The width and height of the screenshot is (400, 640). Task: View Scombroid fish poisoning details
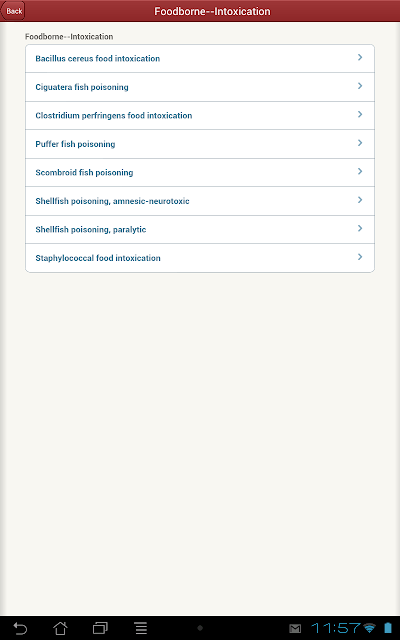(200, 172)
